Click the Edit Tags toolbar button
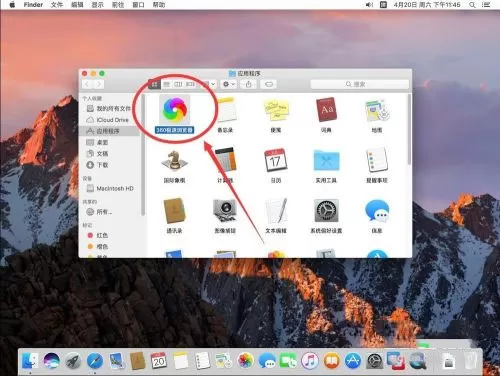This screenshot has height=376, width=500. coord(269,84)
